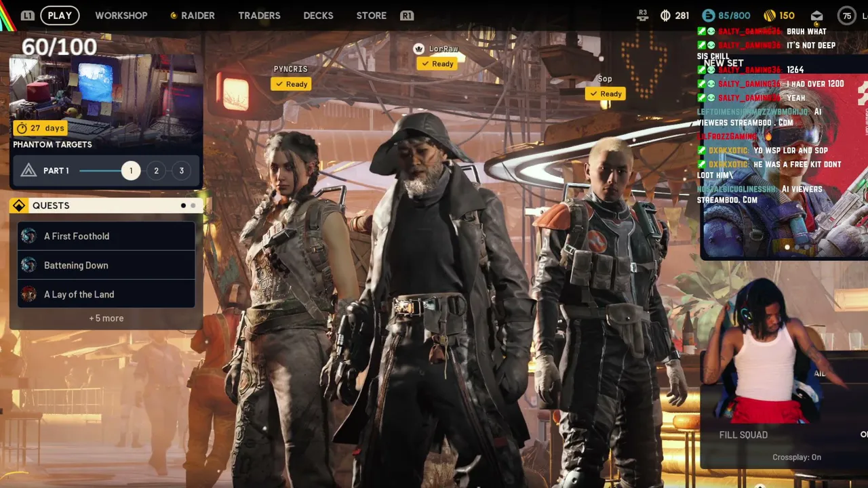Switch to the WORKSHOP tab

[121, 16]
